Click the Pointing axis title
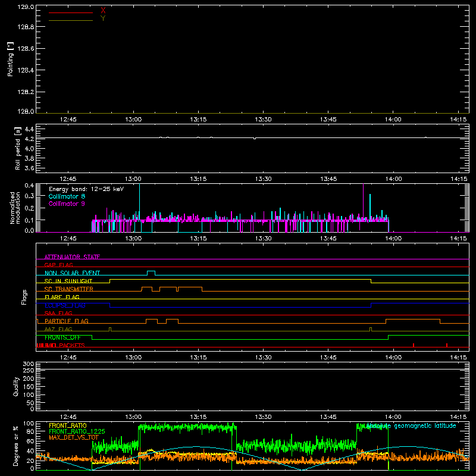Image resolution: width=476 pixels, height=476 pixels. (x=11, y=59)
